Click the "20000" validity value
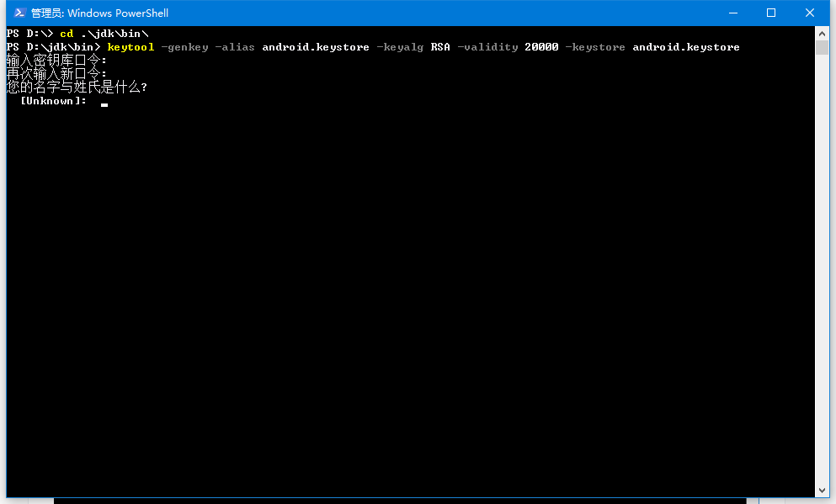This screenshot has height=504, width=836. [541, 47]
